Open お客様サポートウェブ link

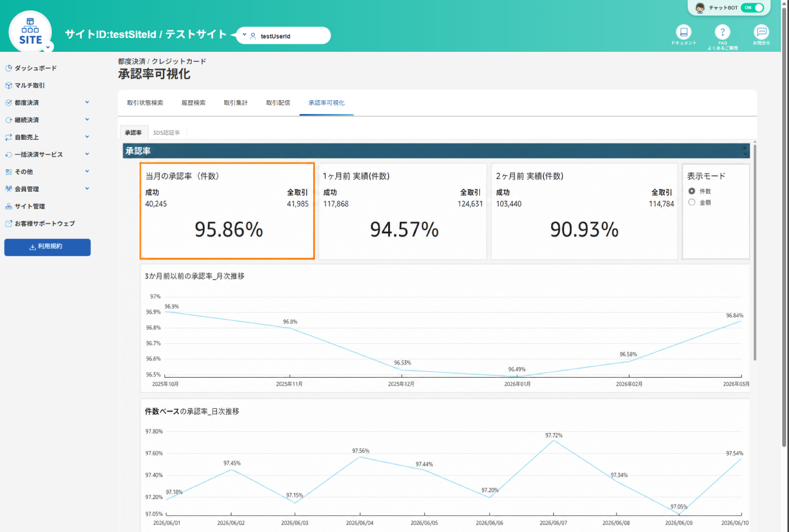click(44, 223)
